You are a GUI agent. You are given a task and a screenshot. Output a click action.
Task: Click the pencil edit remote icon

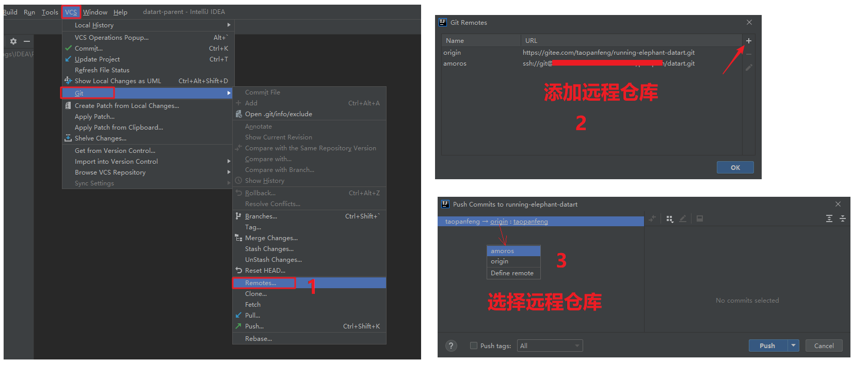click(749, 68)
